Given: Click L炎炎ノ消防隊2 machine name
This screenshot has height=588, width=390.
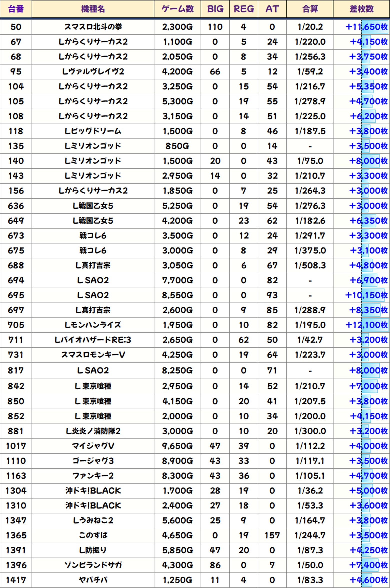Looking at the screenshot, I should [93, 431].
